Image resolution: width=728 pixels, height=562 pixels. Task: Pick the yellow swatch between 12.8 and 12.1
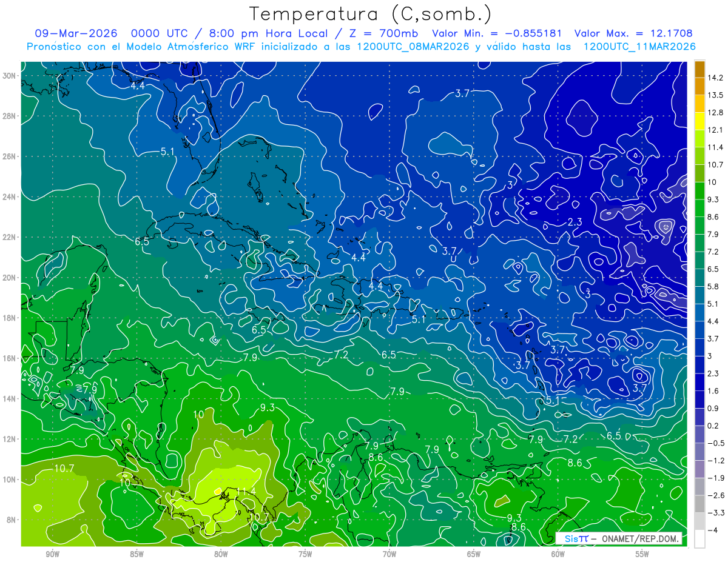(699, 121)
